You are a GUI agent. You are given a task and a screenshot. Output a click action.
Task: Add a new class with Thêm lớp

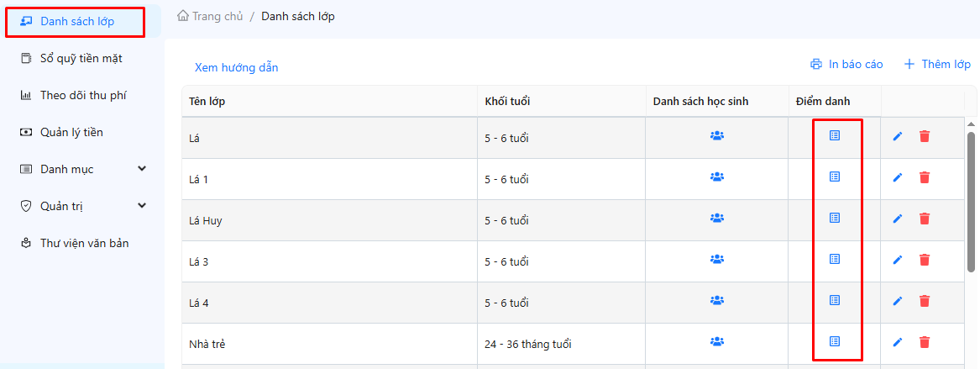(x=937, y=64)
